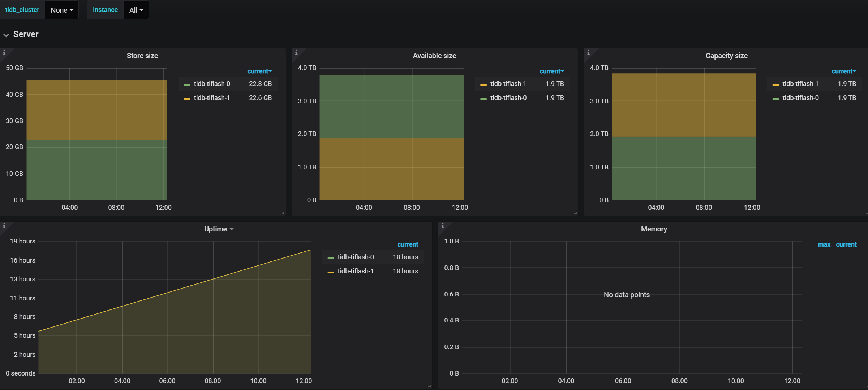Screen dimensions: 868x390
Task: Toggle tidb-tiflash-1 series in Available size legend
Action: (508, 84)
